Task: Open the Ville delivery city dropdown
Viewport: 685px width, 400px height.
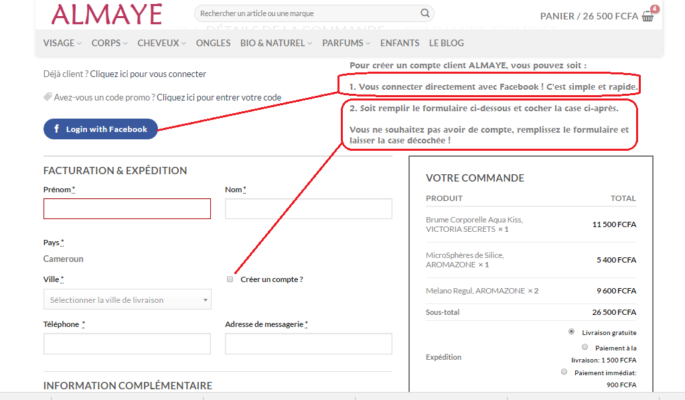Action: tap(127, 300)
